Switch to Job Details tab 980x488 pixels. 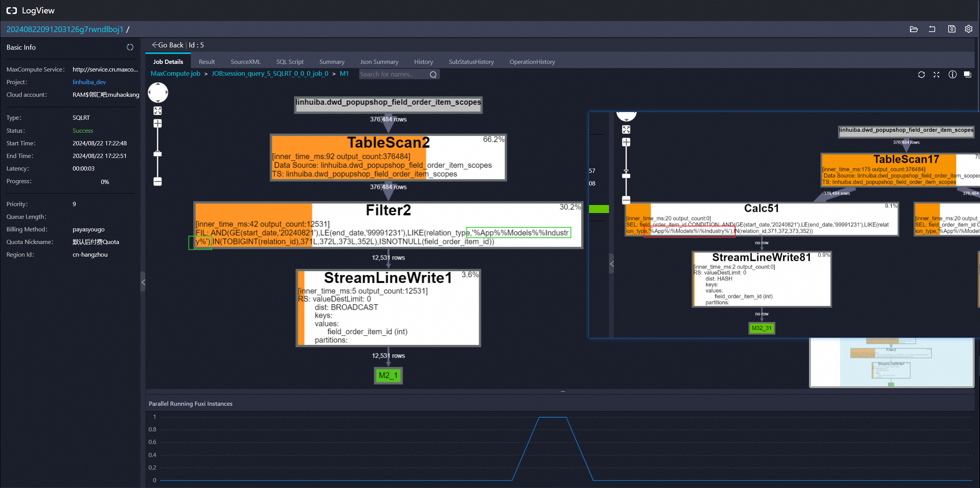point(168,62)
